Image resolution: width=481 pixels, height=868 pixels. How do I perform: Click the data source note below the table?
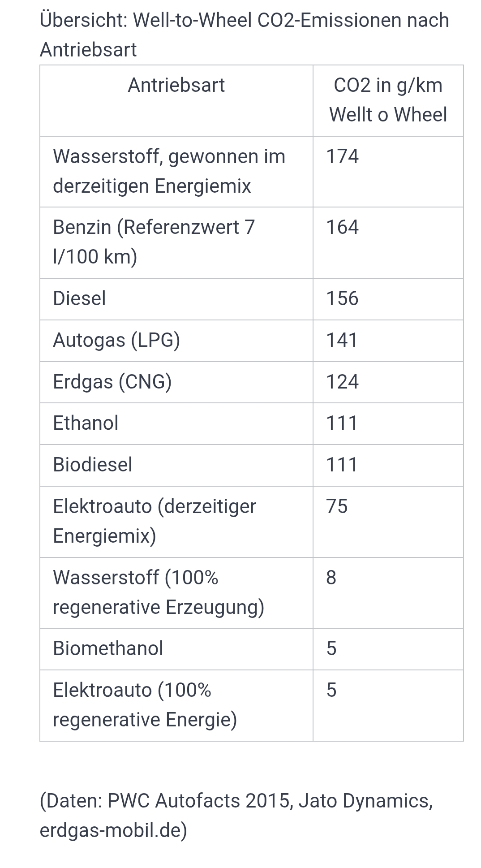[236, 815]
